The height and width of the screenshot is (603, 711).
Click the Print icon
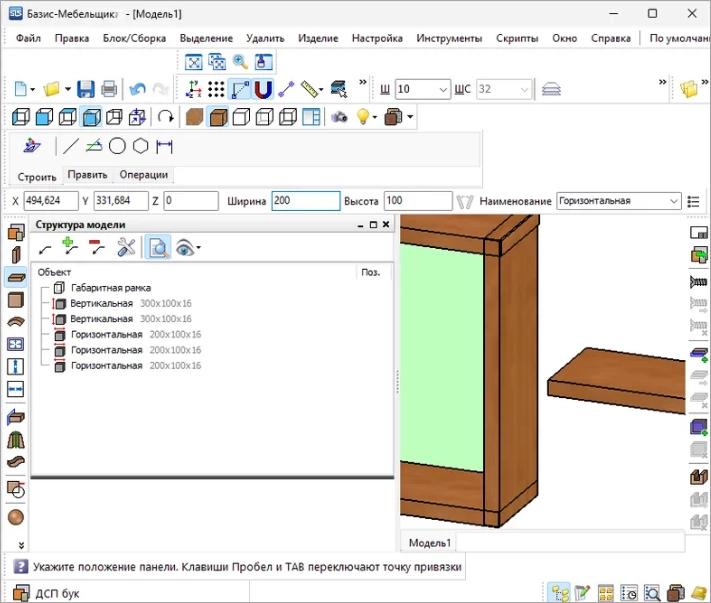[x=109, y=89]
